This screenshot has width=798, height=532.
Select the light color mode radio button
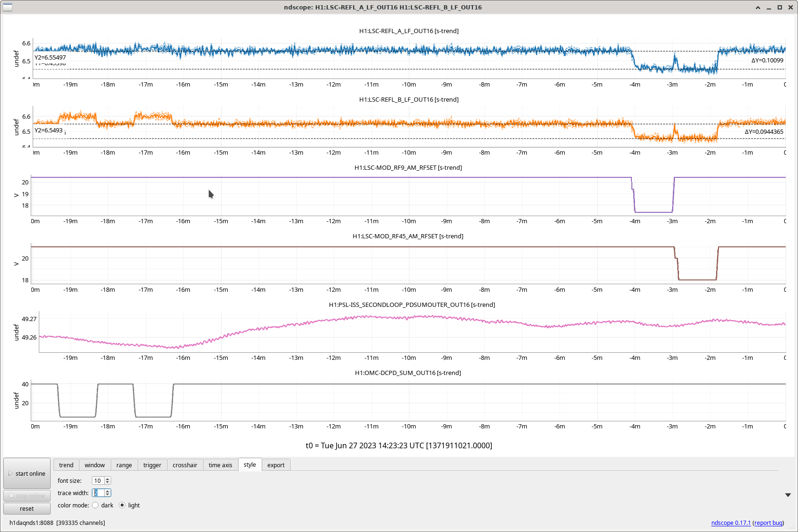[122, 505]
